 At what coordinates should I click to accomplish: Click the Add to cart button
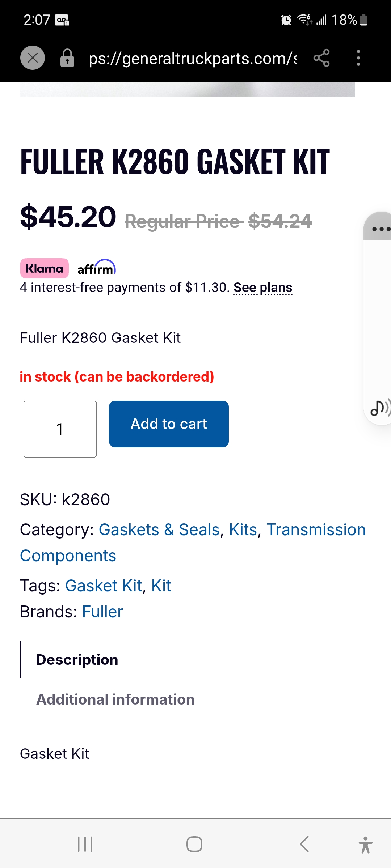[169, 424]
